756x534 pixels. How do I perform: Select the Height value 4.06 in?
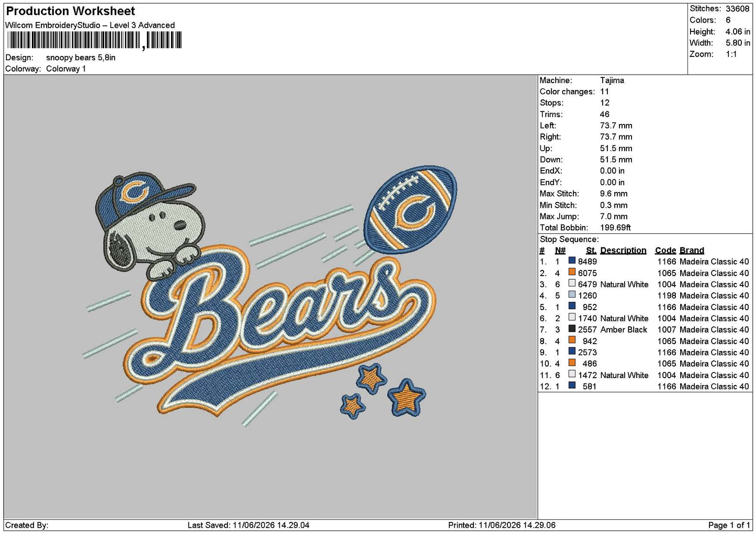[738, 31]
